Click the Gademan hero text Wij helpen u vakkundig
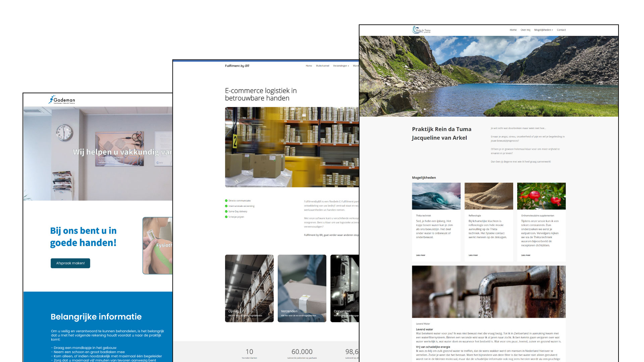The height and width of the screenshot is (362, 644). [x=123, y=152]
